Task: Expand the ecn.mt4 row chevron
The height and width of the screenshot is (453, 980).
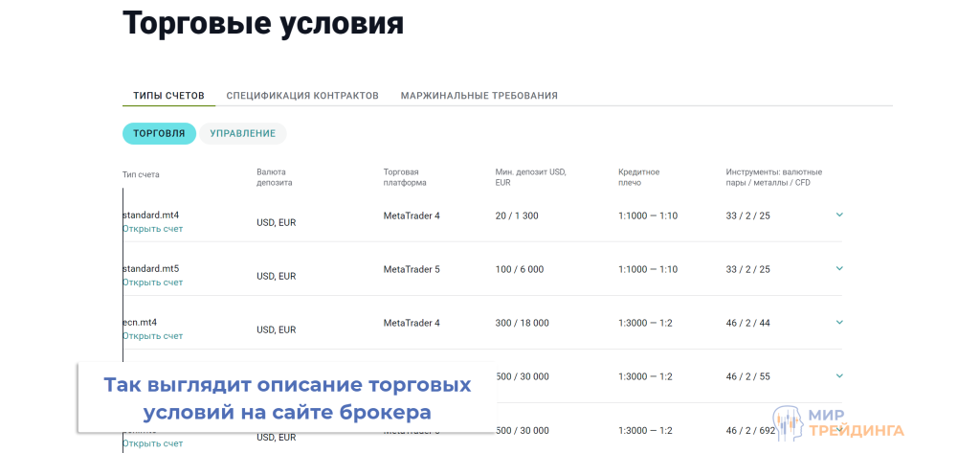Action: [839, 322]
